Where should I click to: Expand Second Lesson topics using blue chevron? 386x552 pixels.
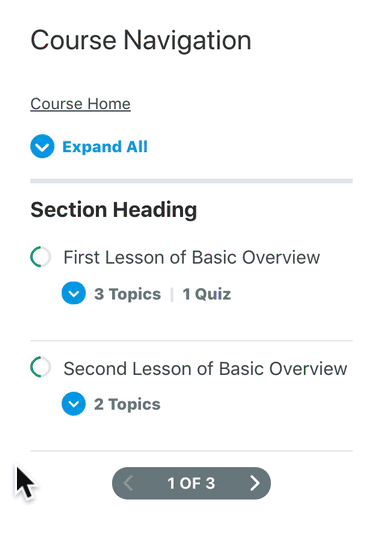[74, 404]
